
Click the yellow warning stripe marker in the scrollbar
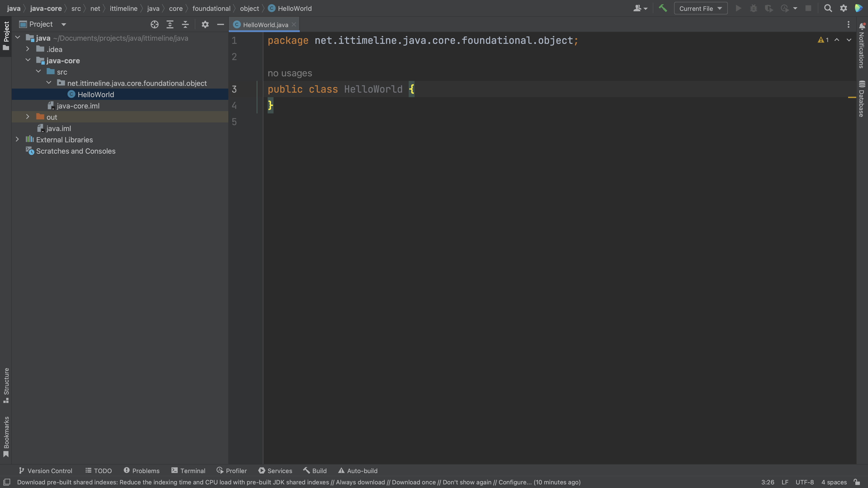[852, 97]
